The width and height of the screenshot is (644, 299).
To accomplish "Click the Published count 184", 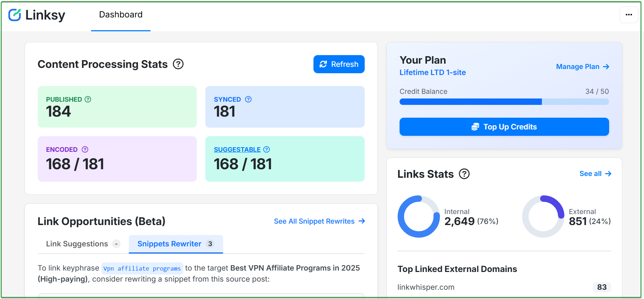I will tap(58, 112).
